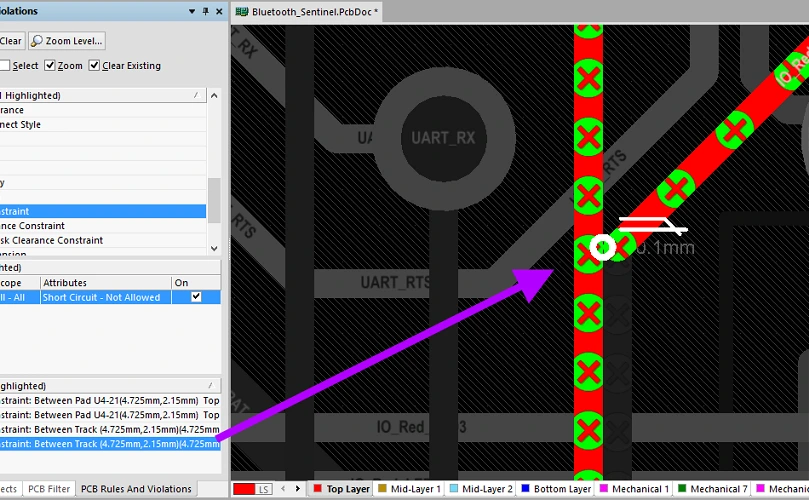Open the panel options dropdown arrow
Viewport: 809px width, 500px height.
[x=192, y=11]
